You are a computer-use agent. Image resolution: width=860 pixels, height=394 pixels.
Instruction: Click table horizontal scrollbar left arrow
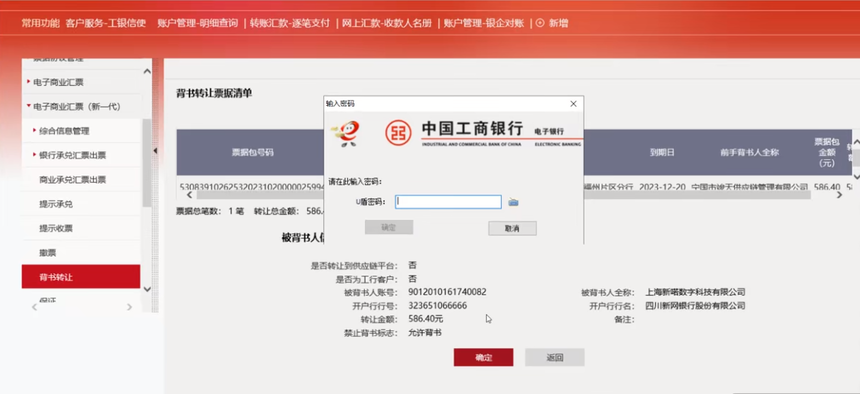click(x=190, y=195)
